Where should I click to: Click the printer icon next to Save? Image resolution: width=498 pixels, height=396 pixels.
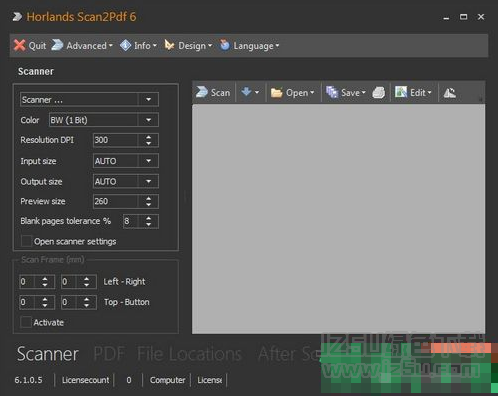point(379,92)
